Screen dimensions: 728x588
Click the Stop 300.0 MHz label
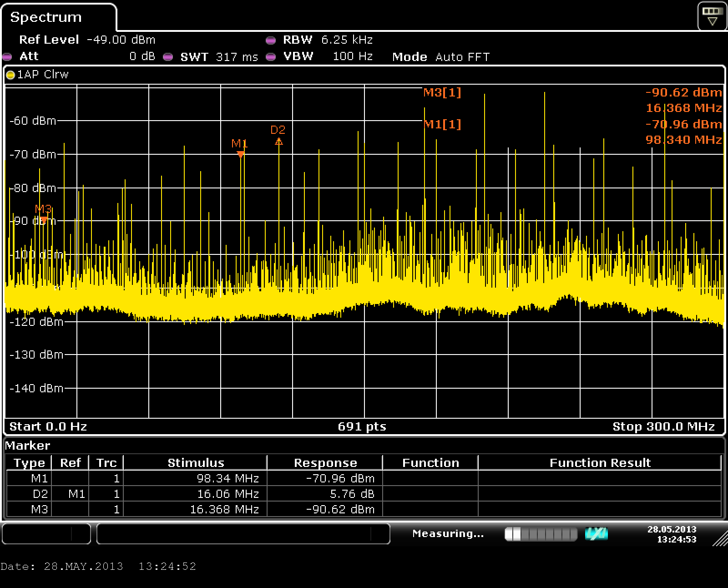point(663,426)
